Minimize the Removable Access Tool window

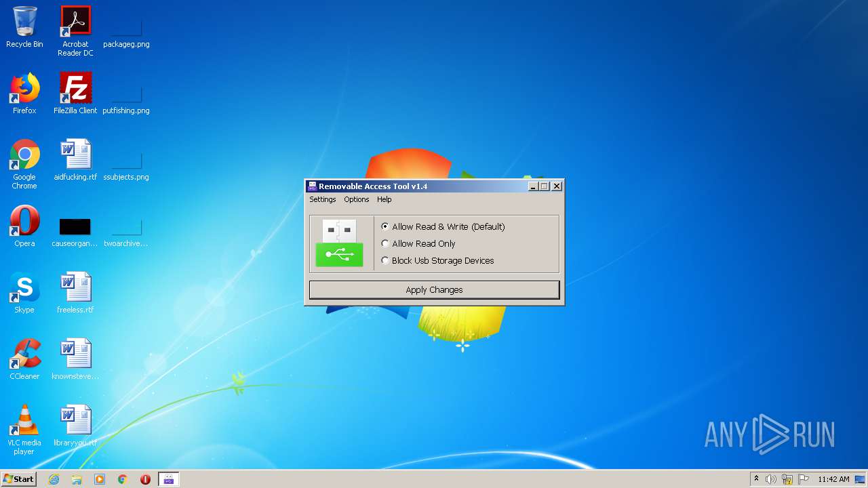pyautogui.click(x=533, y=186)
